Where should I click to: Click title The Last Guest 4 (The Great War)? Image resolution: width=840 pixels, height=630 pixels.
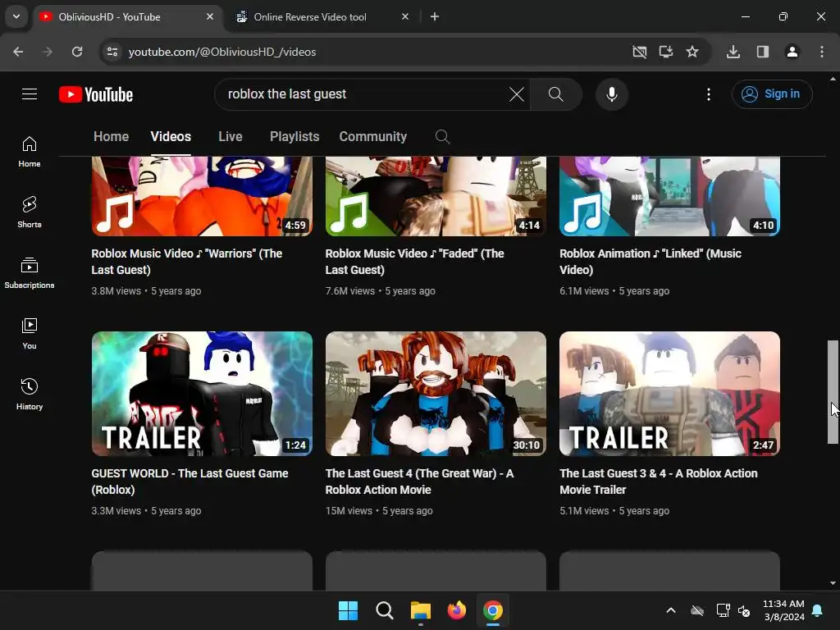[419, 481]
